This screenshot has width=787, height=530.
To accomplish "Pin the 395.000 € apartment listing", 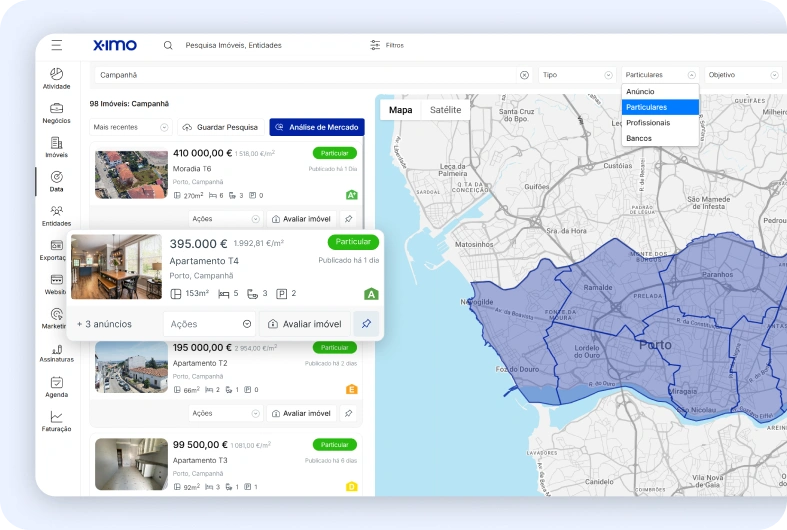I will [366, 324].
